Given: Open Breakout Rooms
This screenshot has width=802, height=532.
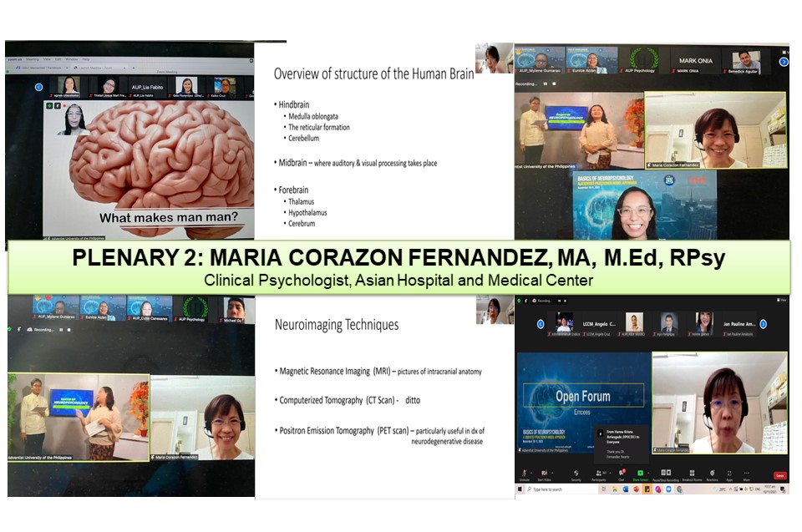Looking at the screenshot, I should (x=690, y=474).
